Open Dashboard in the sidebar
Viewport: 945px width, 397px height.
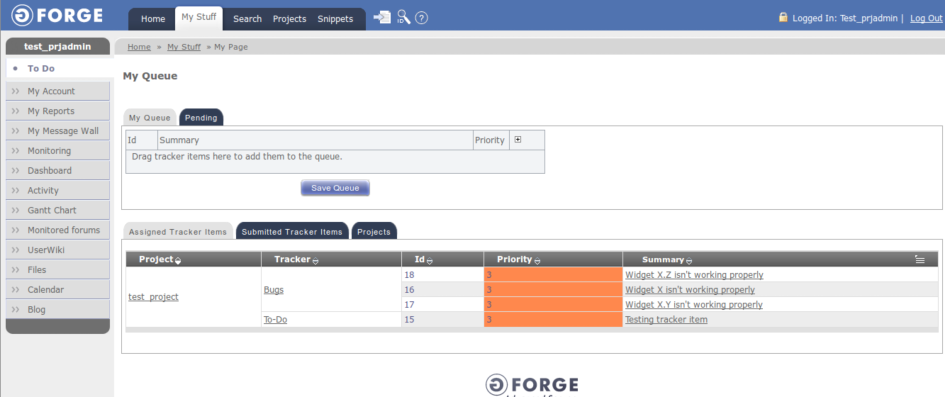58,170
